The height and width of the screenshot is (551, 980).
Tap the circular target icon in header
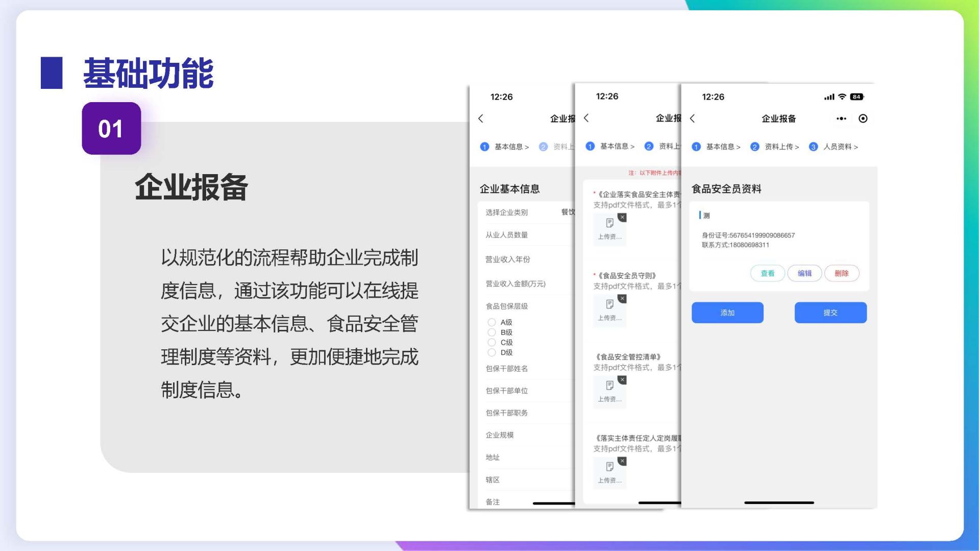coord(863,118)
